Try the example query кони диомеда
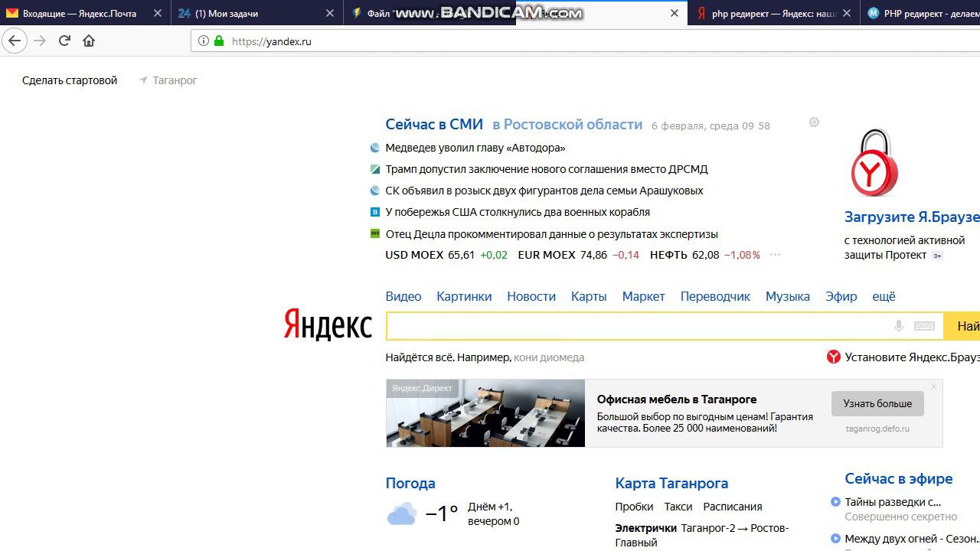This screenshot has width=980, height=551. [x=549, y=357]
